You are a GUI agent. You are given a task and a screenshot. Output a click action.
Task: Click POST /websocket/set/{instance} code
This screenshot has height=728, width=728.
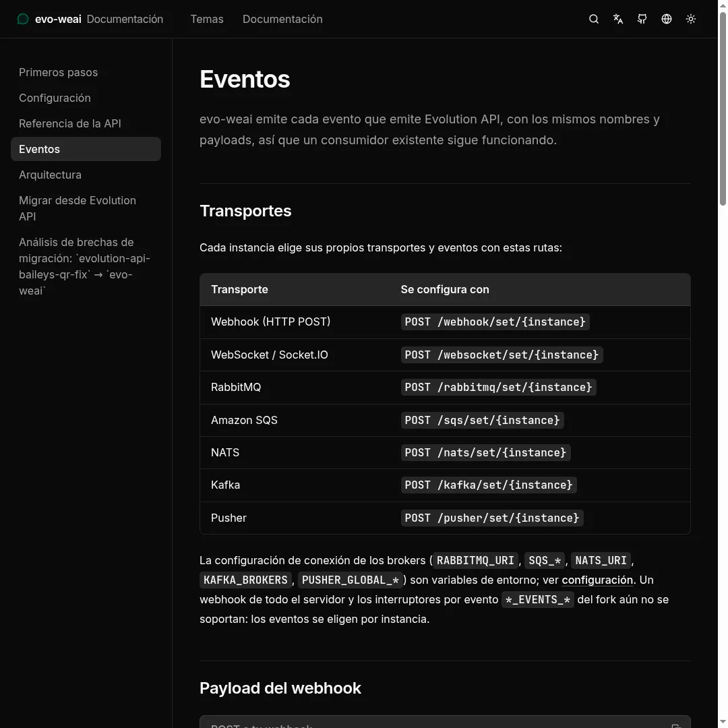click(x=502, y=355)
